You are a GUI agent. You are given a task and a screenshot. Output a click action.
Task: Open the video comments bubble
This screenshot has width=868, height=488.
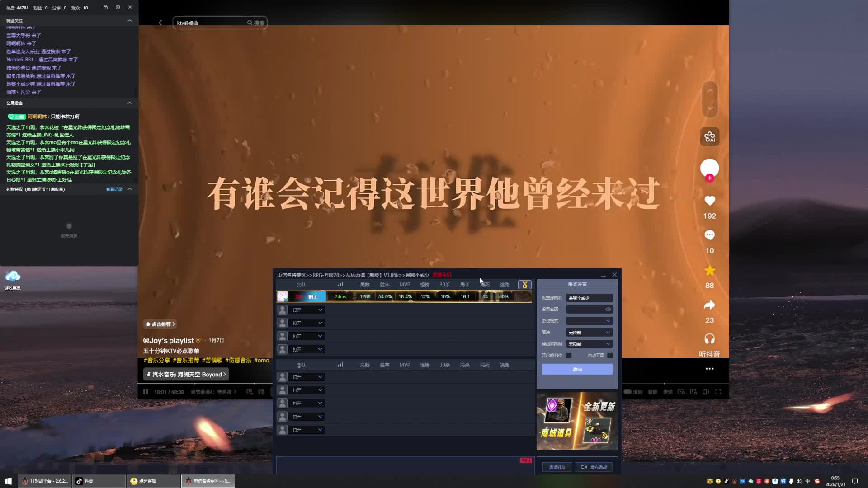pyautogui.click(x=709, y=235)
